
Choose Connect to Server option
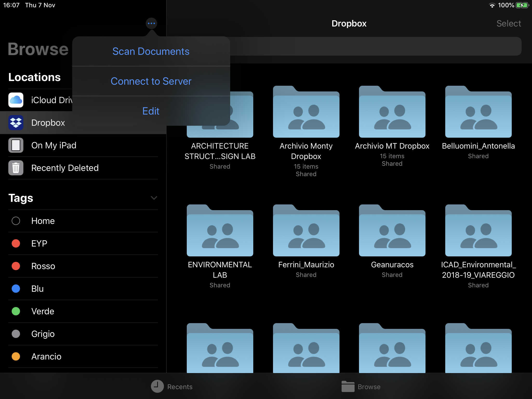[151, 81]
